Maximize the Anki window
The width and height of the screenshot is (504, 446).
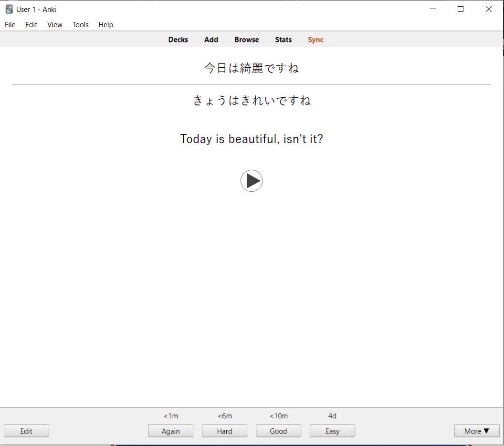click(x=461, y=9)
